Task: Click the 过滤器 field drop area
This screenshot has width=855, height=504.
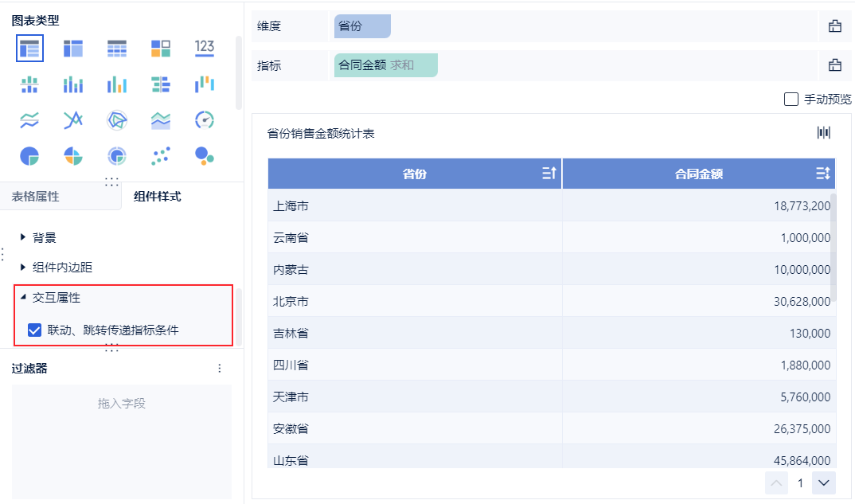Action: pos(122,404)
